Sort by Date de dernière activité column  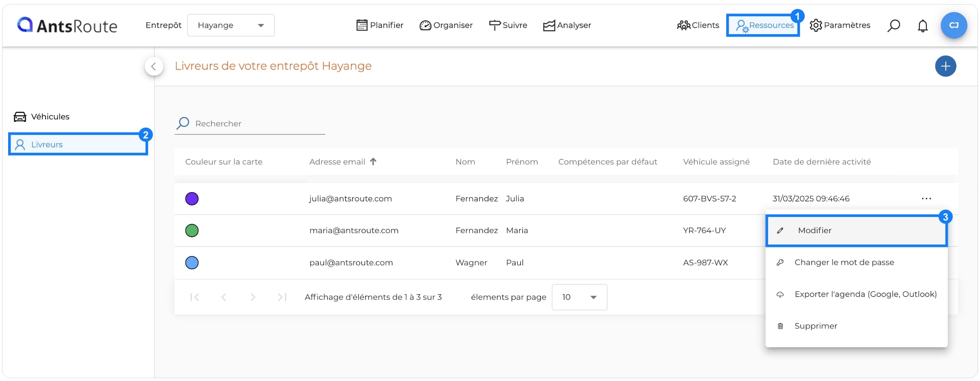pyautogui.click(x=821, y=162)
